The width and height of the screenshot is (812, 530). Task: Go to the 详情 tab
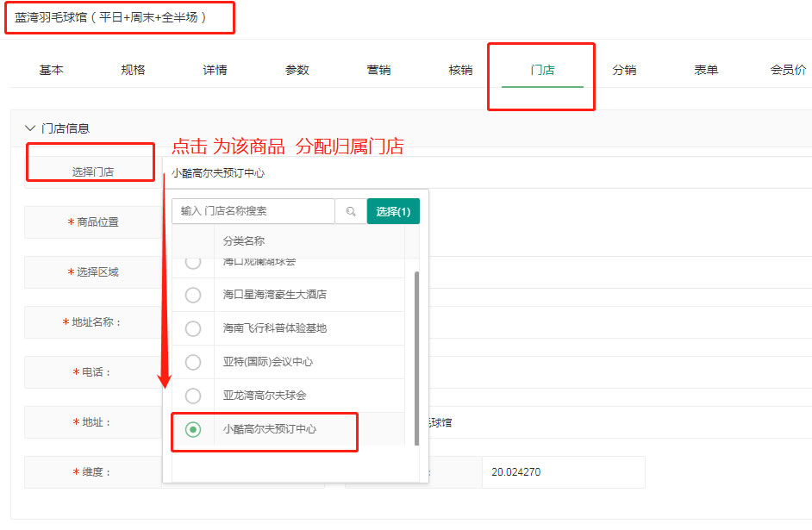click(215, 70)
